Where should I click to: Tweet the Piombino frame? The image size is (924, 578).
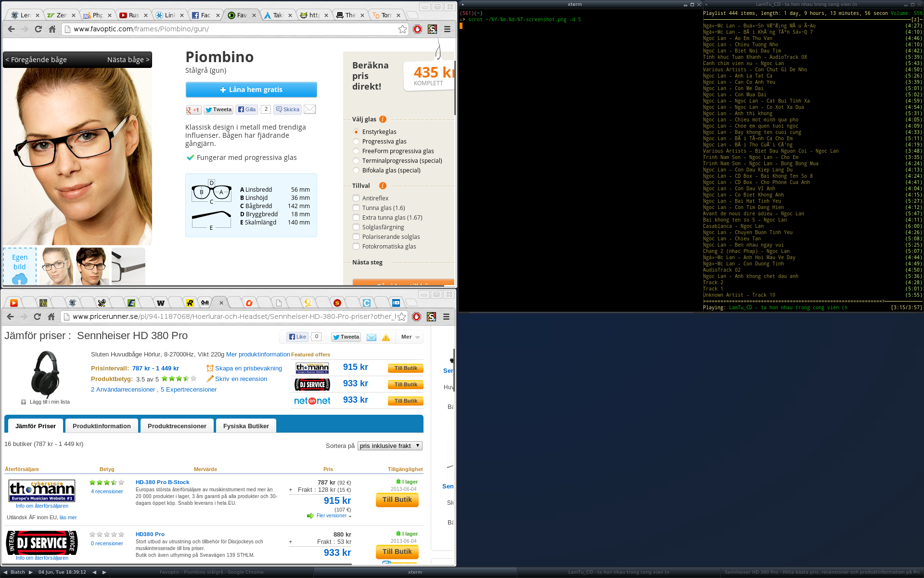[x=218, y=110]
